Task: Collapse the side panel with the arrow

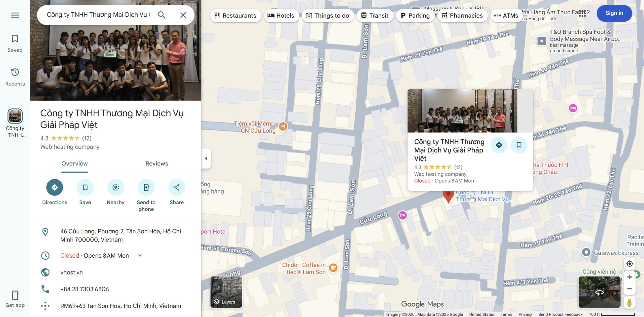Action: [x=206, y=158]
